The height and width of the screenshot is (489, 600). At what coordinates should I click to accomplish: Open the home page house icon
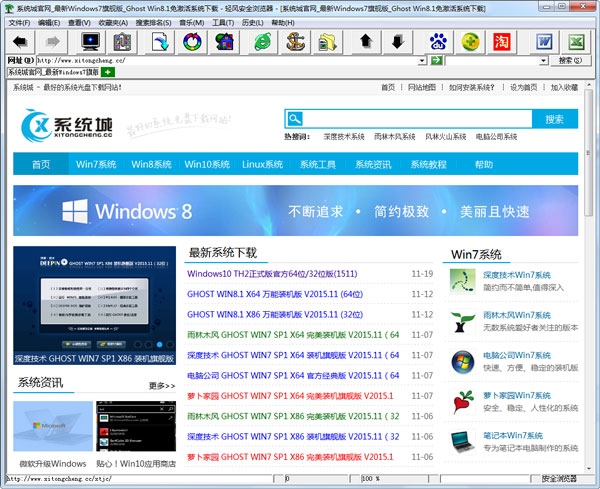point(225,41)
